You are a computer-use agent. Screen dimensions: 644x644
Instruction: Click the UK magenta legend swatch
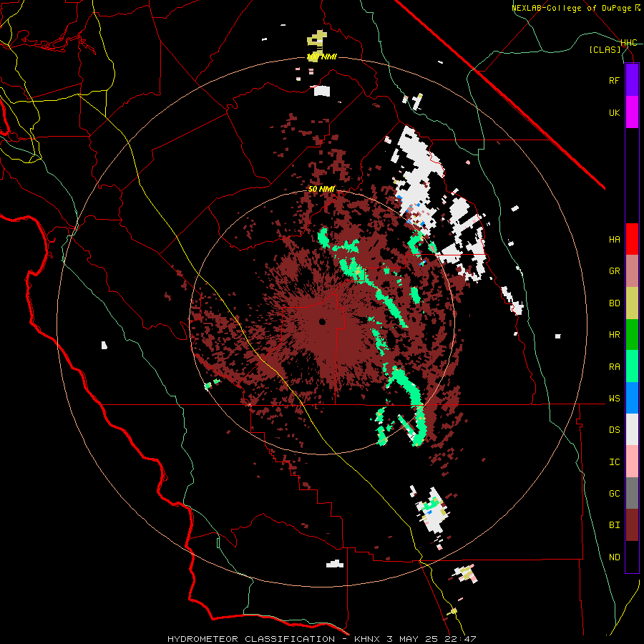(x=632, y=112)
